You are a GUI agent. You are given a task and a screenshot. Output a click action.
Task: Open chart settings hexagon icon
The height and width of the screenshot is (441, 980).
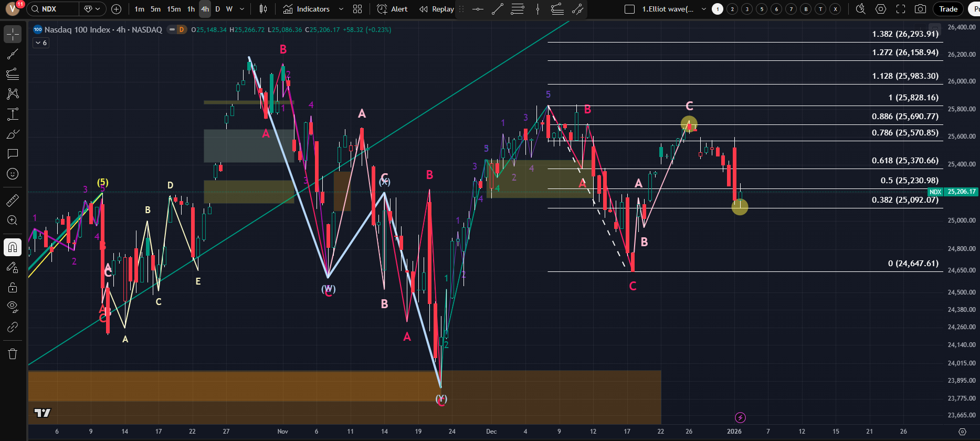tap(881, 9)
